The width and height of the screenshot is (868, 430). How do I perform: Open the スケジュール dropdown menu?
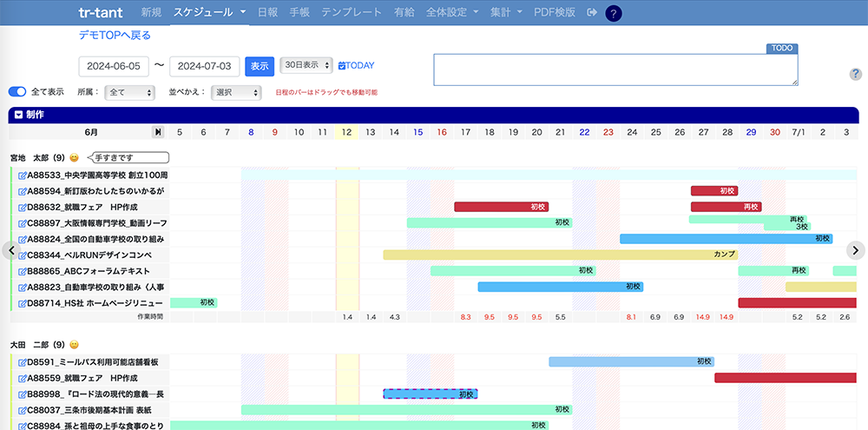[210, 12]
